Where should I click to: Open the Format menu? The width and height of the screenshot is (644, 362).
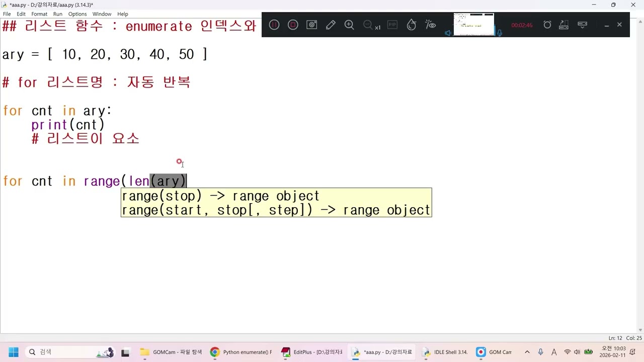tap(39, 14)
